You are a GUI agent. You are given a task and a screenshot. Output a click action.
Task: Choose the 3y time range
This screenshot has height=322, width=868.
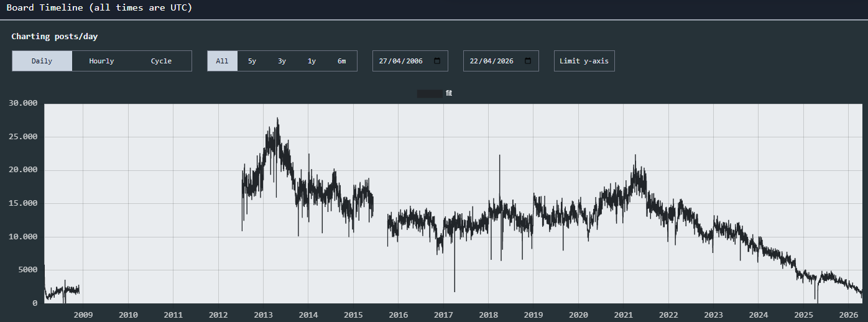pos(282,61)
